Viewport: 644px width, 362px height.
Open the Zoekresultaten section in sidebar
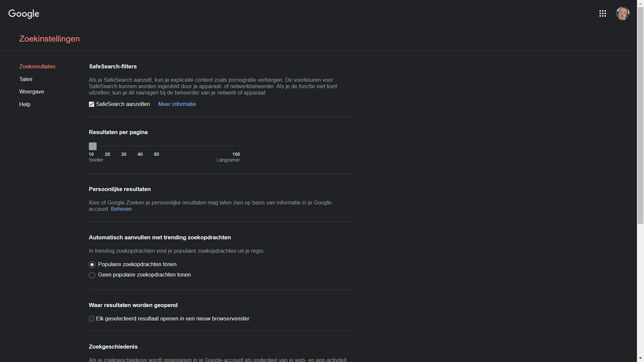tap(37, 66)
